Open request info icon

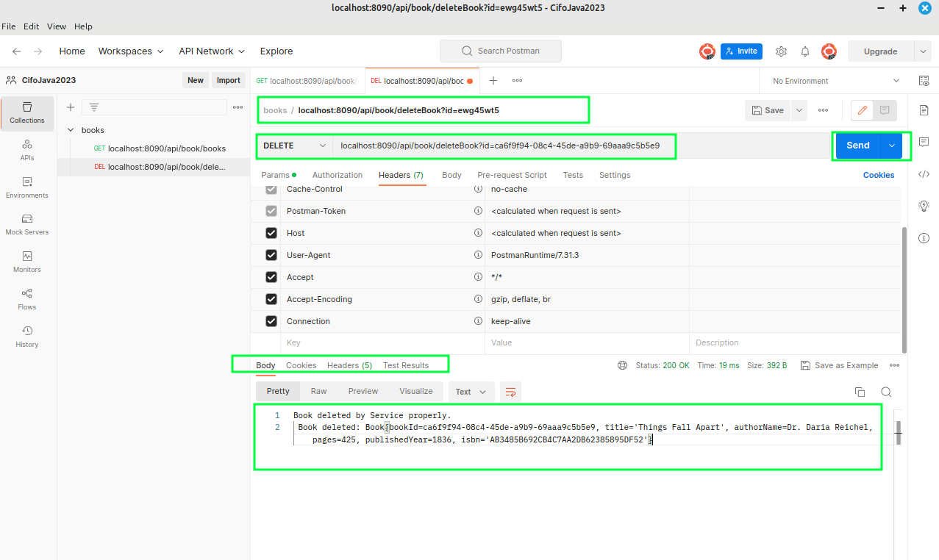tap(924, 238)
